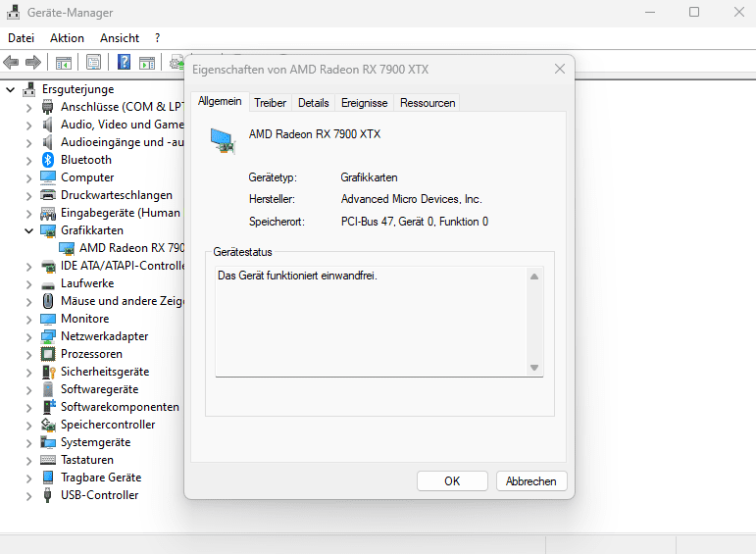Screen dimensions: 756x554
Task: Select the Allgemein tab
Action: (x=220, y=101)
